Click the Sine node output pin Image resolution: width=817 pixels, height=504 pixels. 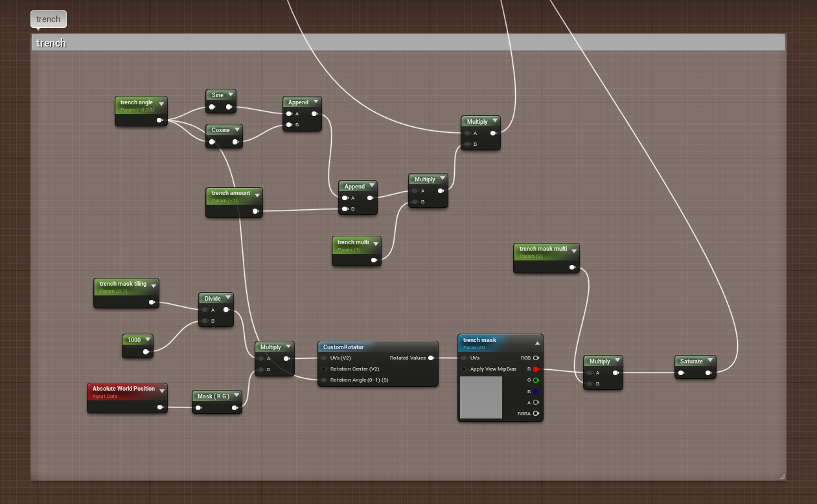pyautogui.click(x=229, y=107)
